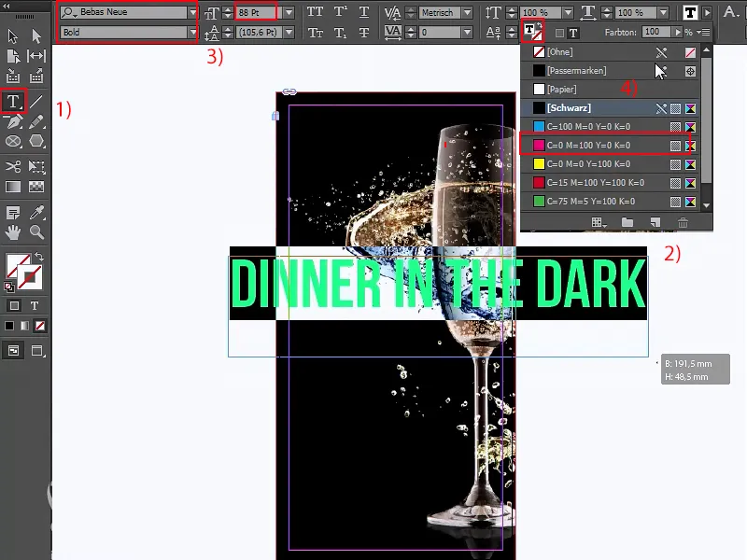Apply solid color from toolbox
The height and width of the screenshot is (560, 747).
9,326
